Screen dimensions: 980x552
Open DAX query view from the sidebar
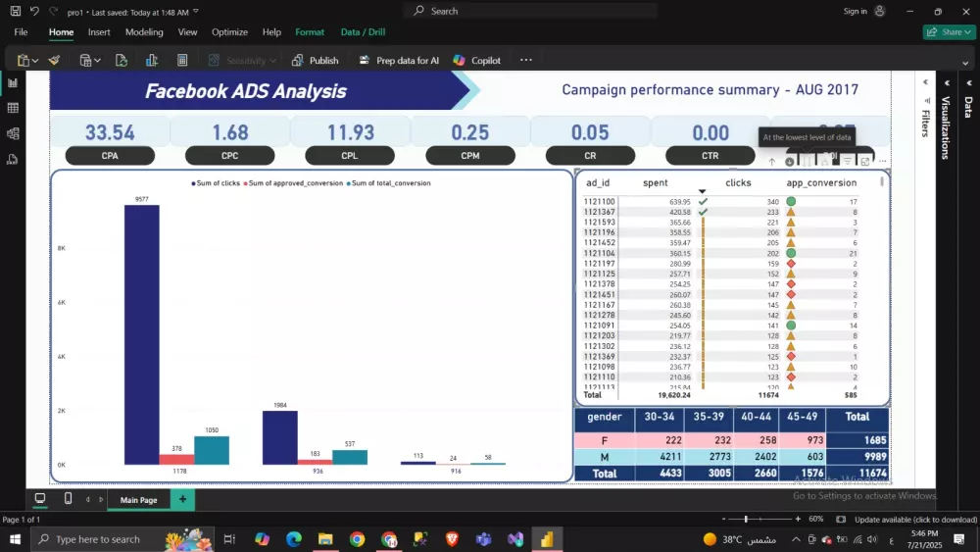tap(13, 160)
